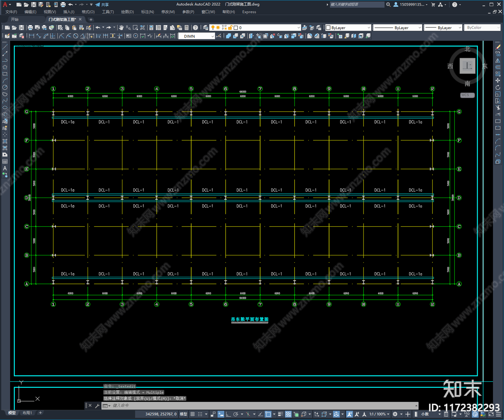Select the Multiline Text A tool
Screen dimensions: 504x420
pos(5,169)
